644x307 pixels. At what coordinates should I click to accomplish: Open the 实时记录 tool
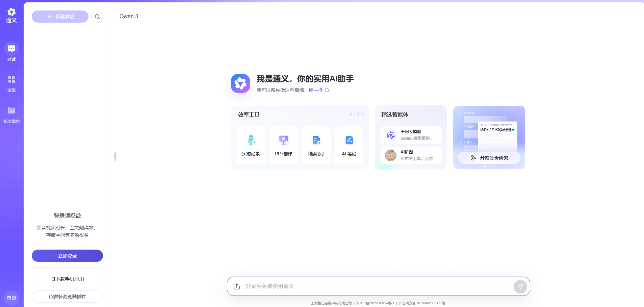(251, 145)
